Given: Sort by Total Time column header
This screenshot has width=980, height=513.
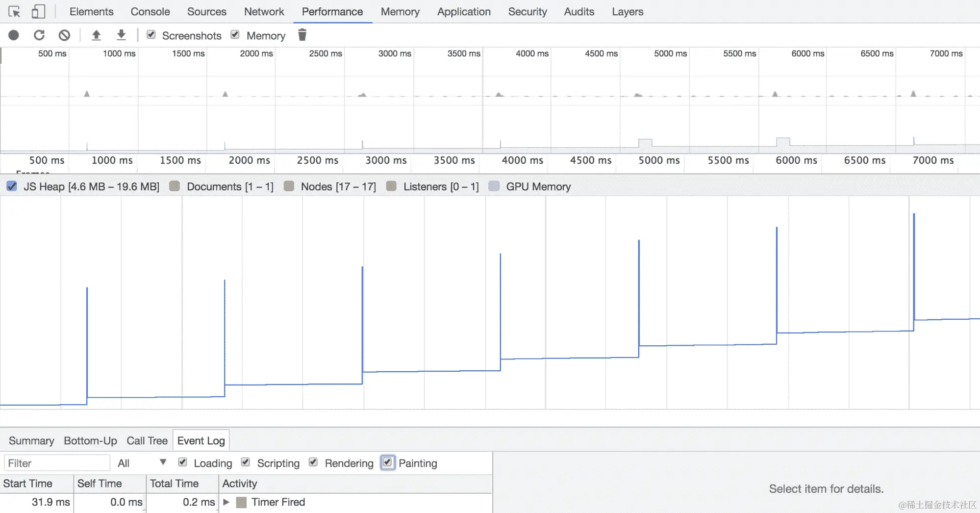Looking at the screenshot, I should pyautogui.click(x=182, y=484).
